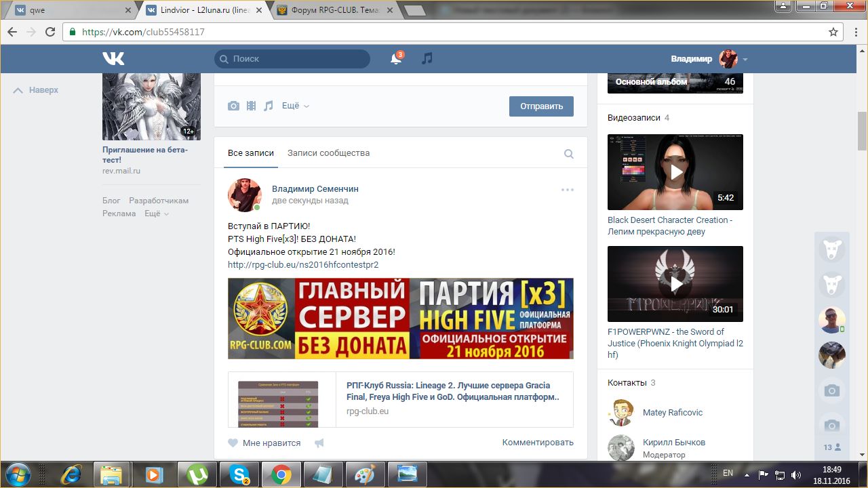Viewport: 868px width, 488px height.
Task: Select the Lindvior L2luna.ru browser tab
Action: click(203, 10)
